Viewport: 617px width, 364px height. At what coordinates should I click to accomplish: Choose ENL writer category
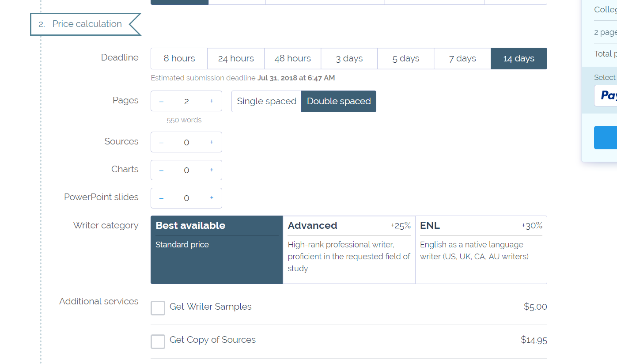[481, 250]
